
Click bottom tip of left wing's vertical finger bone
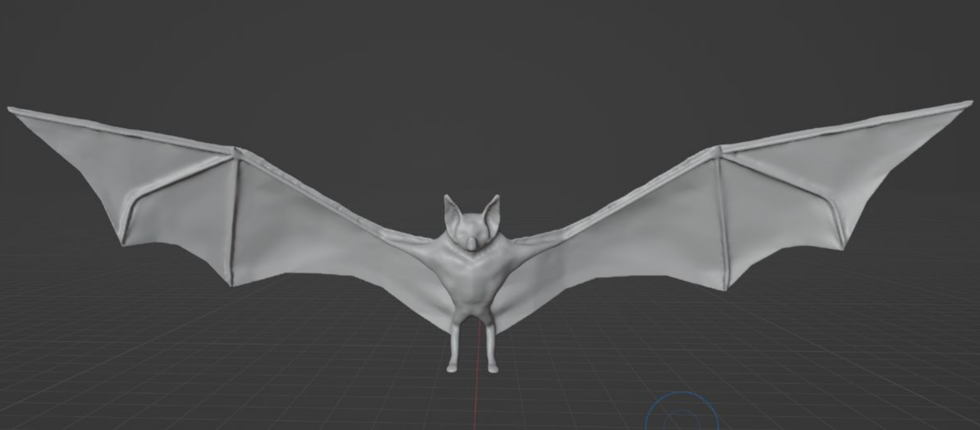(x=231, y=284)
